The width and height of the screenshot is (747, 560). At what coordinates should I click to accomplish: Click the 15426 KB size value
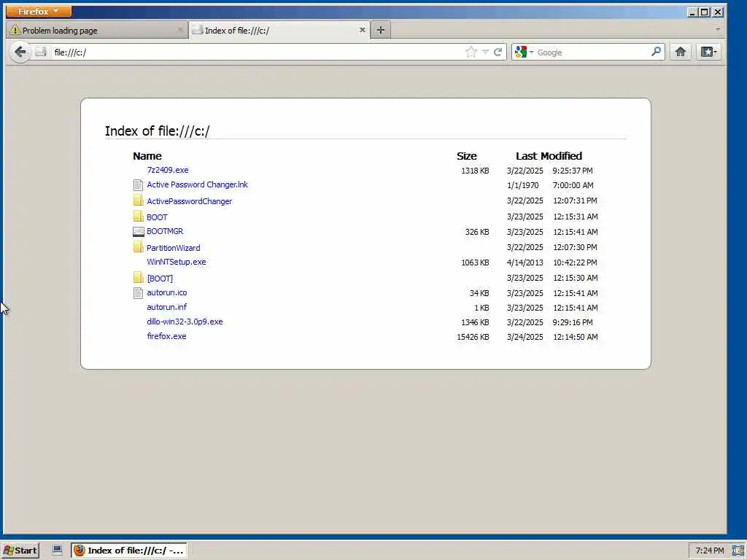click(473, 337)
